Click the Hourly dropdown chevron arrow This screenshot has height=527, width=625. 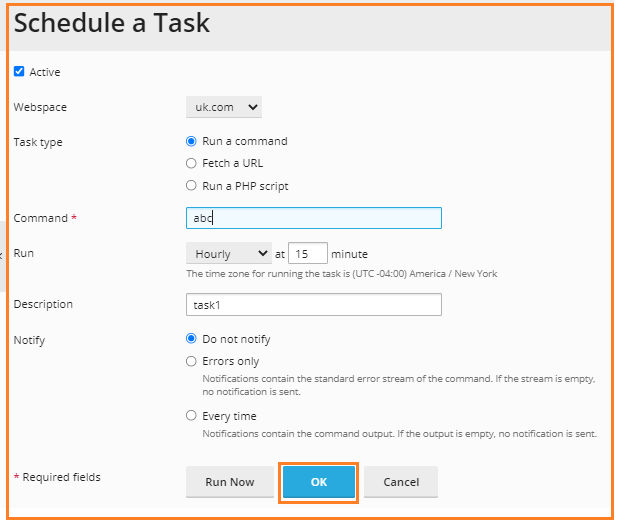(263, 253)
